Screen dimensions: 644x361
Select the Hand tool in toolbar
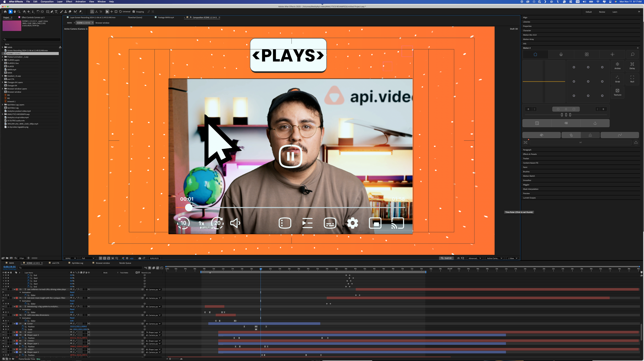pos(15,12)
